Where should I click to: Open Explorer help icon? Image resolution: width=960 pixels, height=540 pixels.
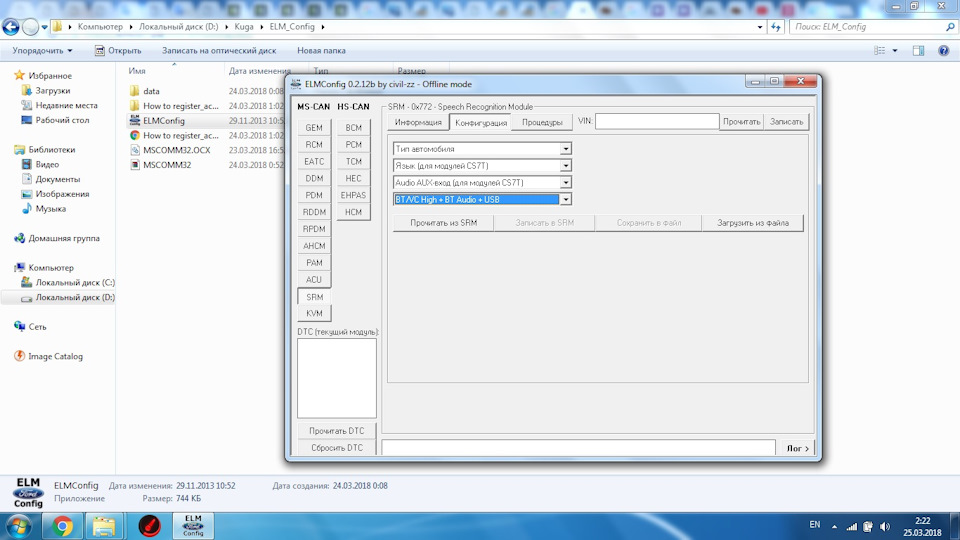click(943, 50)
